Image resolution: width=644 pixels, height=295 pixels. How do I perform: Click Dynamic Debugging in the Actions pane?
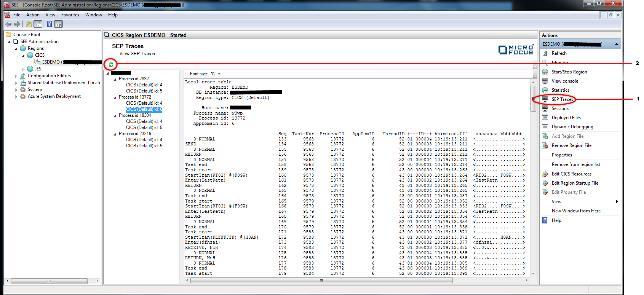572,127
